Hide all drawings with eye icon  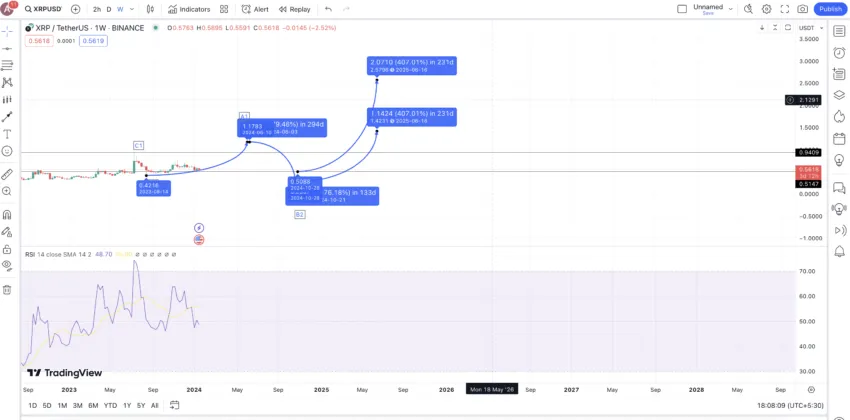pyautogui.click(x=7, y=265)
